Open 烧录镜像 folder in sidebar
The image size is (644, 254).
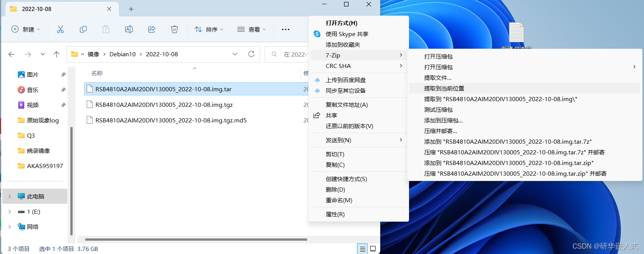[x=38, y=151]
